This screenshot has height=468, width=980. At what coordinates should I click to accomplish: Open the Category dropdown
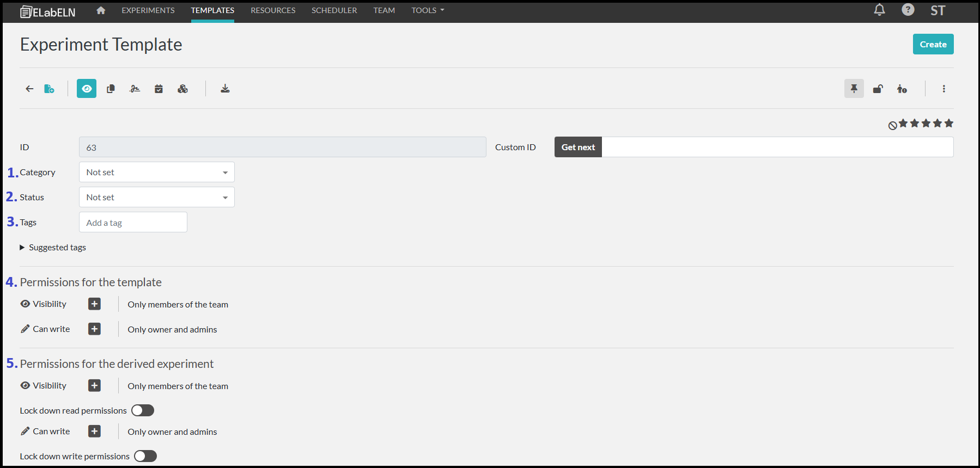click(x=156, y=173)
